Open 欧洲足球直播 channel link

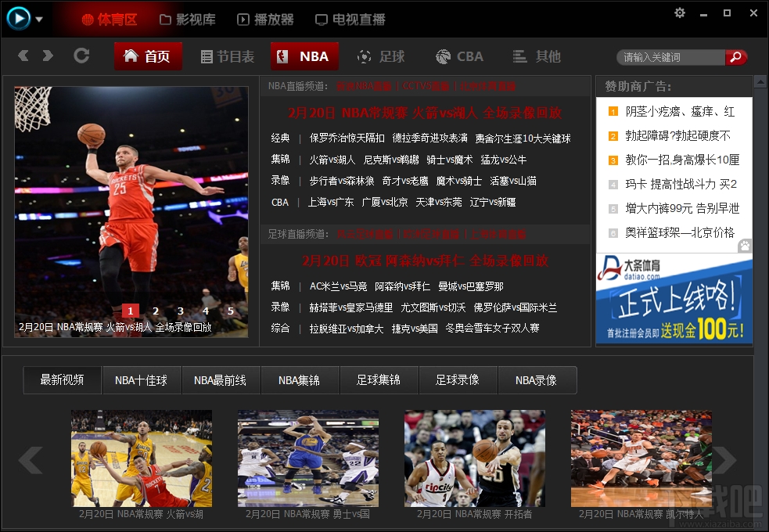click(431, 235)
